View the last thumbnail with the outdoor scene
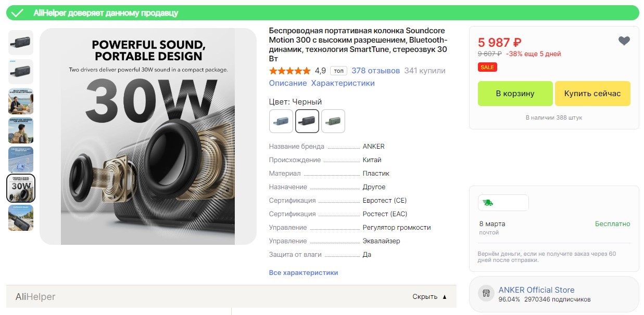Viewport: 644px width, 315px height. 21,218
